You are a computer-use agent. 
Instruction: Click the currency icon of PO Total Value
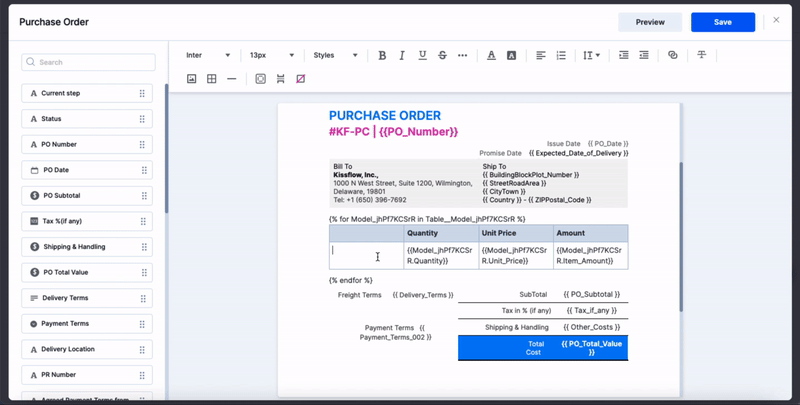(x=34, y=272)
